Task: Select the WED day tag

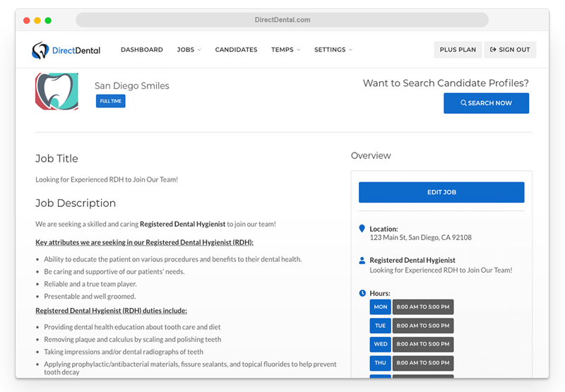Action: coord(380,344)
